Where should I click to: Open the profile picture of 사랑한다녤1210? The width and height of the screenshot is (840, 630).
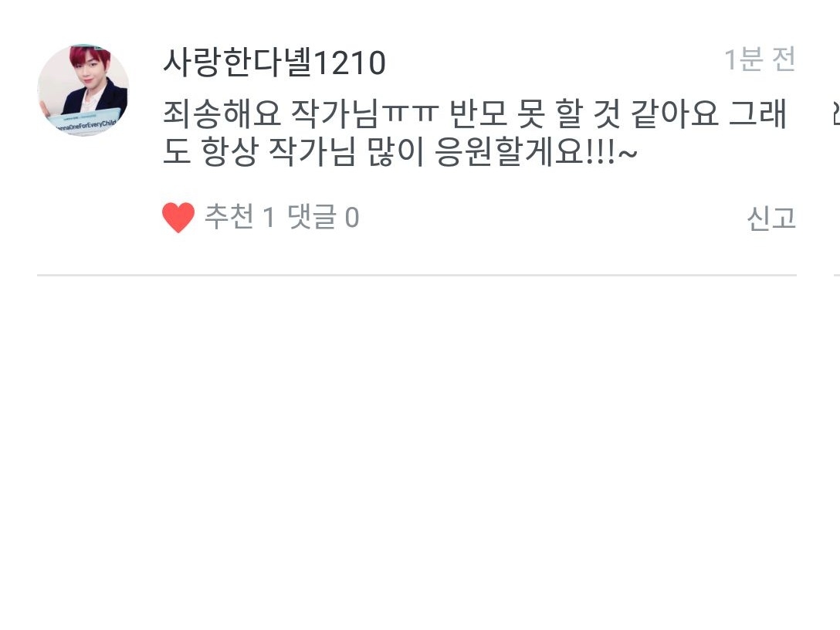pyautogui.click(x=83, y=90)
